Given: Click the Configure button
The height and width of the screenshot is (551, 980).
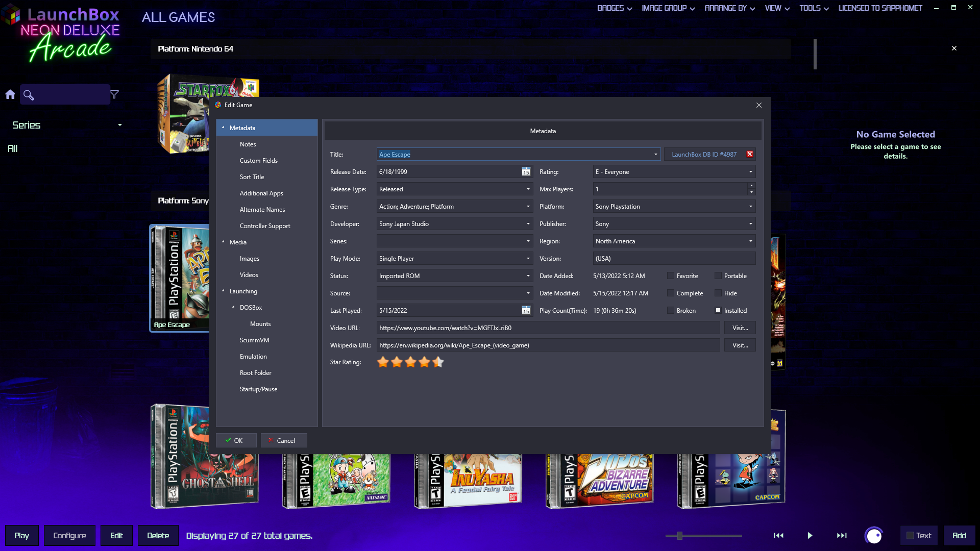Looking at the screenshot, I should pyautogui.click(x=69, y=536).
